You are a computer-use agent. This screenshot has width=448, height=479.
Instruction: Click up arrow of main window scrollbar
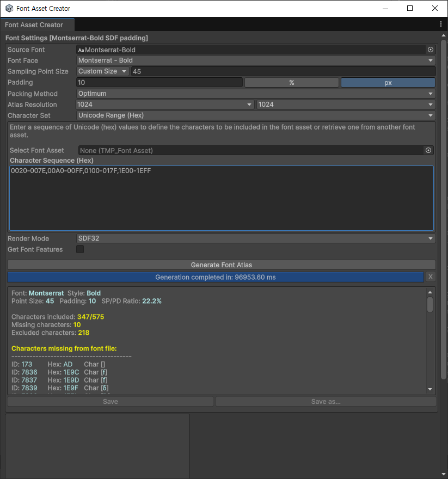(444, 35)
